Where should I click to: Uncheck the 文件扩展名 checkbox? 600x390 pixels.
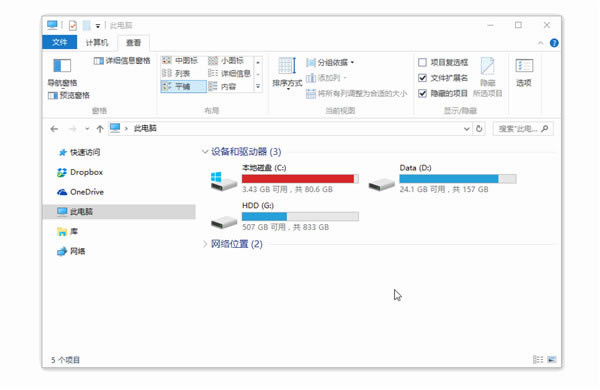point(422,78)
